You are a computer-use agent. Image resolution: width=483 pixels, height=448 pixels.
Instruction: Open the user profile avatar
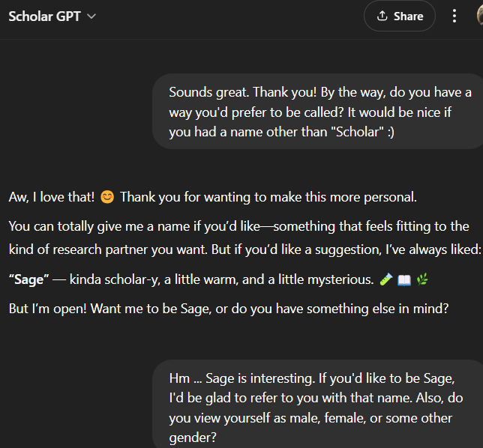[477, 16]
